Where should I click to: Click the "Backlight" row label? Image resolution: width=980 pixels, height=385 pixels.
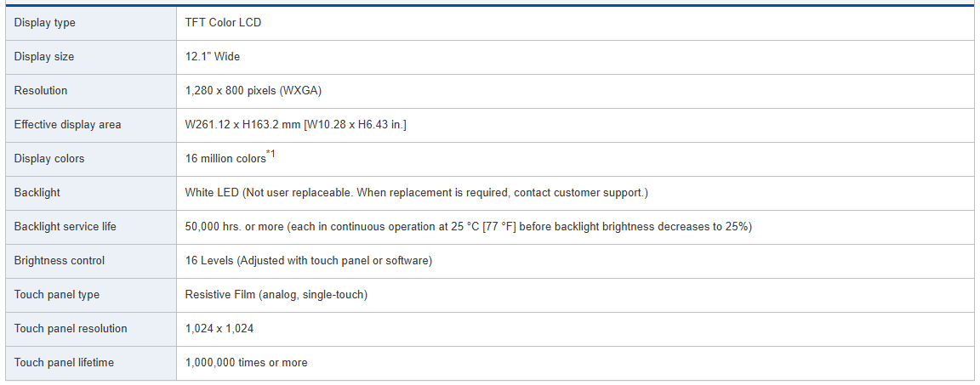37,193
